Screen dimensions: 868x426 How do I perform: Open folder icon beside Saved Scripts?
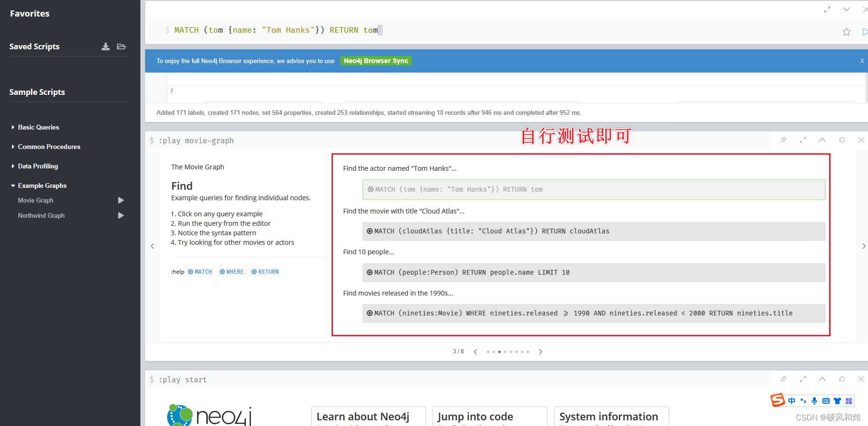tap(121, 46)
